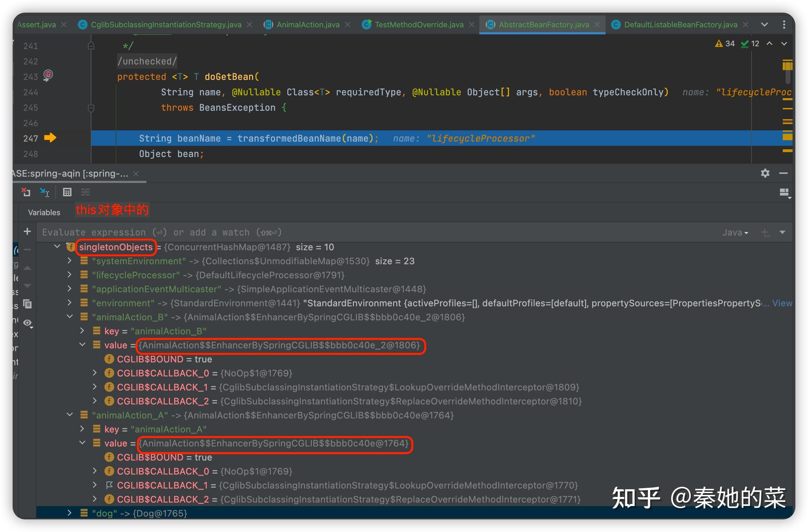
Task: Toggle code folding marker at line 245
Action: click(91, 108)
